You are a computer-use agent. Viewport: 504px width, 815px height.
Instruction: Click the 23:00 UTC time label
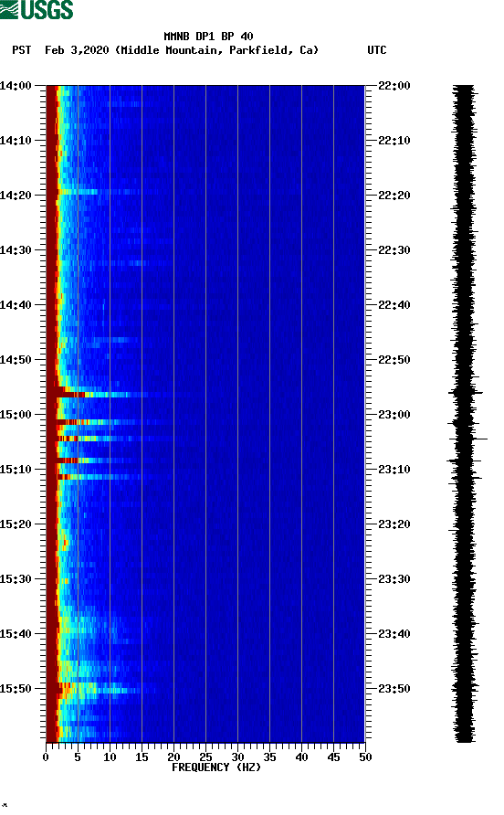click(394, 415)
